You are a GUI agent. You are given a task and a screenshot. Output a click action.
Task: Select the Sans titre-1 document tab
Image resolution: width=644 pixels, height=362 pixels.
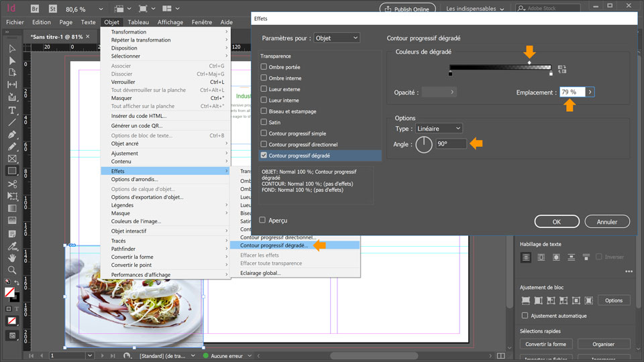pos(57,36)
